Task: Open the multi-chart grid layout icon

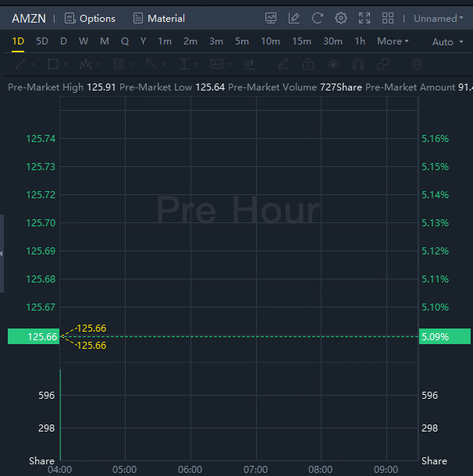Action: [x=388, y=18]
